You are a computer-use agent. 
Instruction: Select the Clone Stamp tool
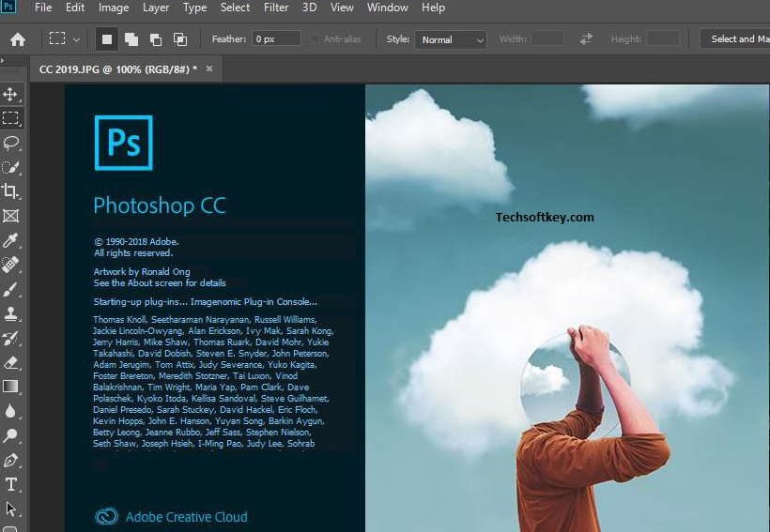[10, 313]
